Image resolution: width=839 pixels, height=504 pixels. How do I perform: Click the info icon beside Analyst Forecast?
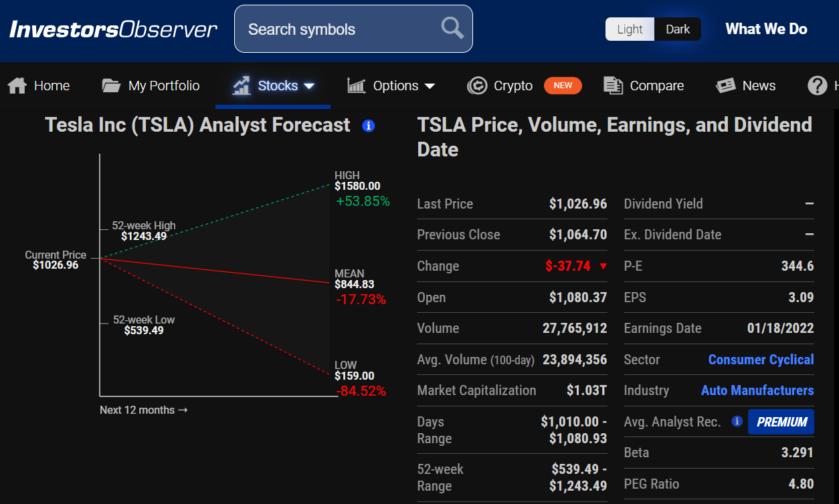tap(368, 126)
